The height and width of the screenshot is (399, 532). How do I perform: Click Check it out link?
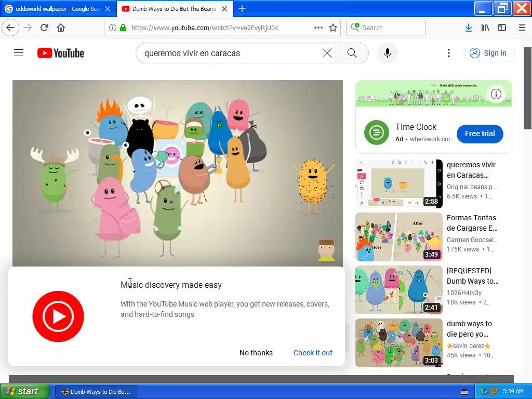click(x=313, y=353)
